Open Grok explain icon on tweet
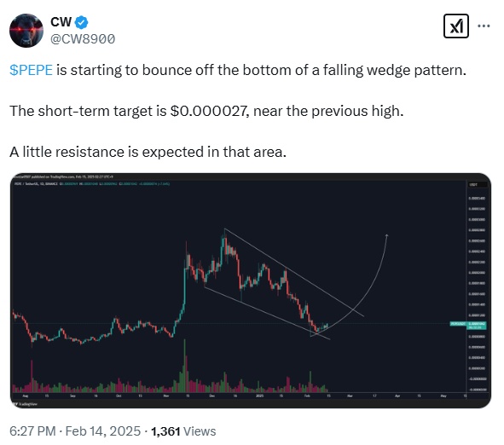 tap(455, 26)
